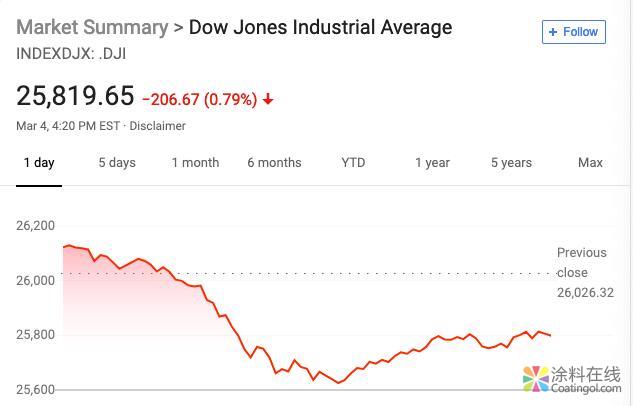Image resolution: width=633 pixels, height=406 pixels.
Task: Click the 26,200 y-axis label
Action: click(x=36, y=226)
